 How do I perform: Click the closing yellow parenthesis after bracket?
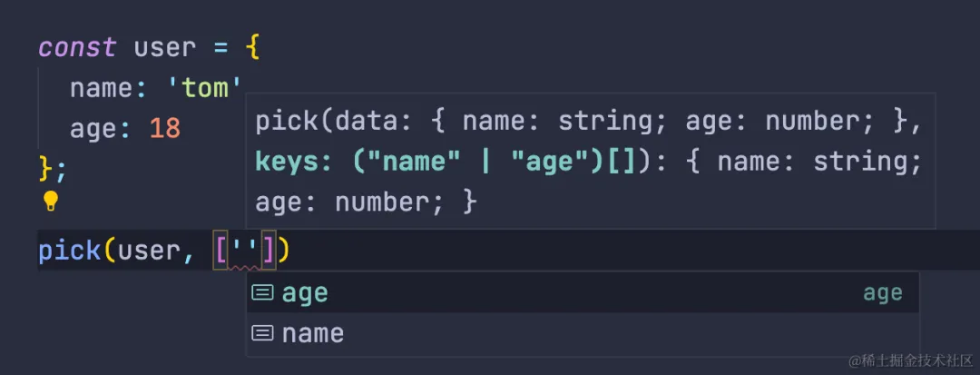pos(283,251)
